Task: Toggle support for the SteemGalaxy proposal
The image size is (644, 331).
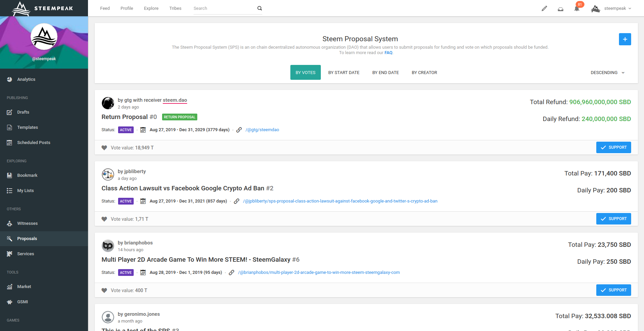Action: (613, 290)
